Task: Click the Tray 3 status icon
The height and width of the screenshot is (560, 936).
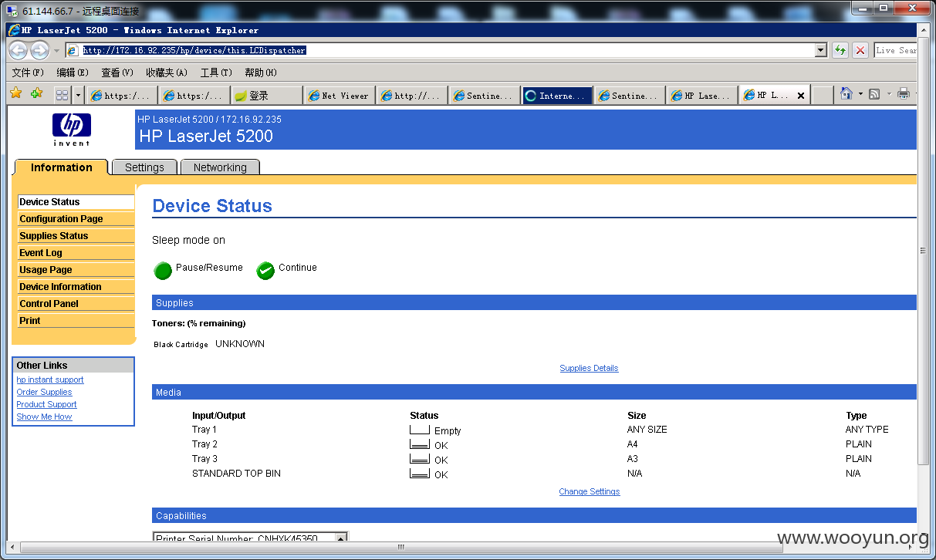Action: [419, 458]
